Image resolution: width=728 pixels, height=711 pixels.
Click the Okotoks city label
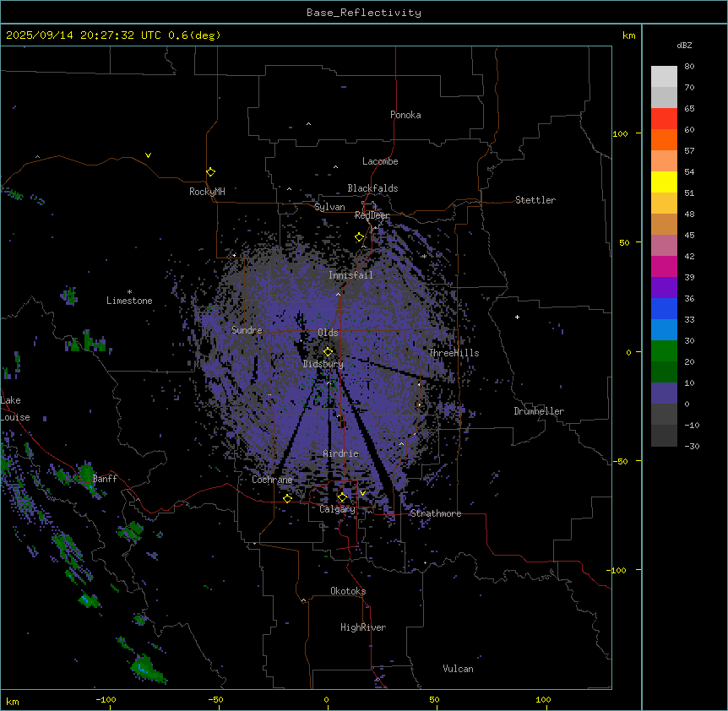click(348, 591)
